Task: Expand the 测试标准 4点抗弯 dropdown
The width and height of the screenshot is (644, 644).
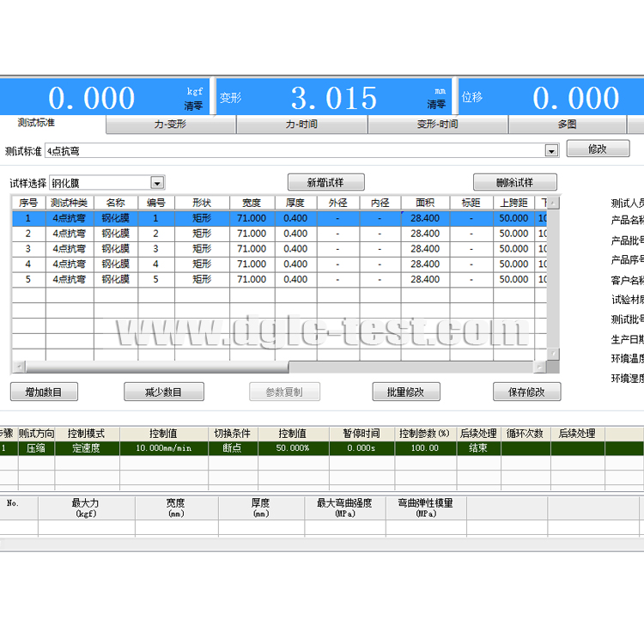Action: pos(551,151)
